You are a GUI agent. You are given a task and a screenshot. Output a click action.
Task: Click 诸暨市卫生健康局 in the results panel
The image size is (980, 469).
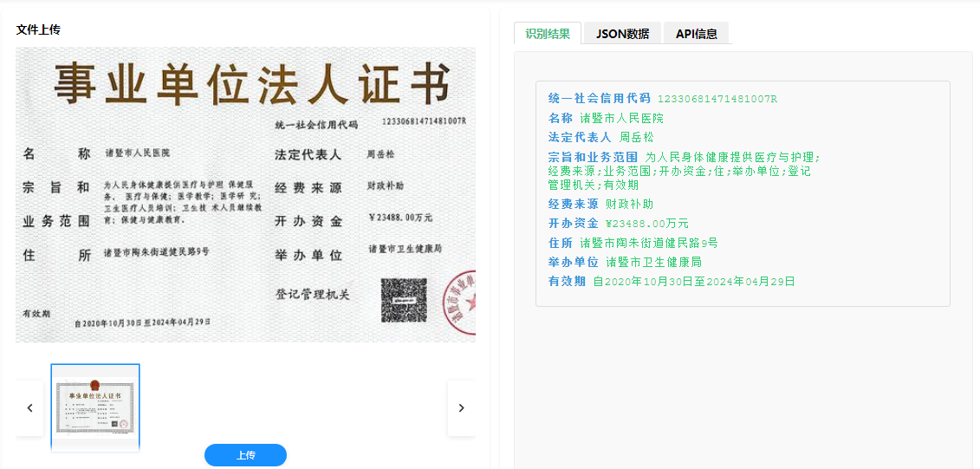pyautogui.click(x=653, y=262)
